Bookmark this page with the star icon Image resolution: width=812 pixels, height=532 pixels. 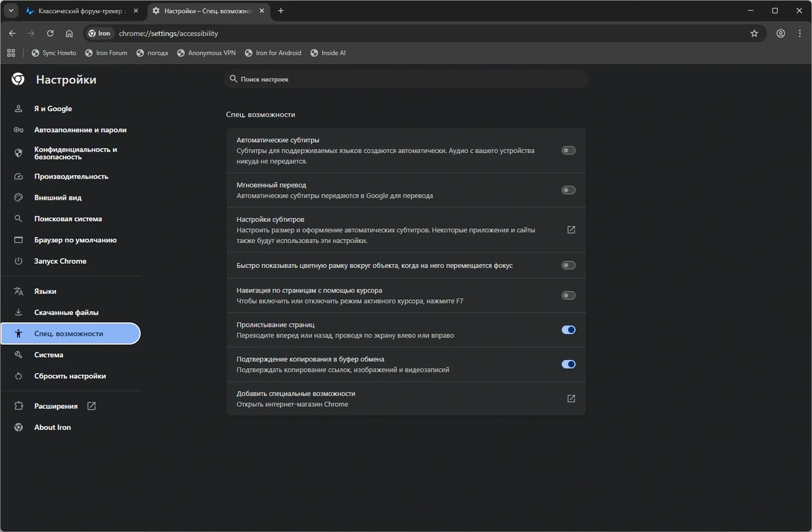point(754,33)
